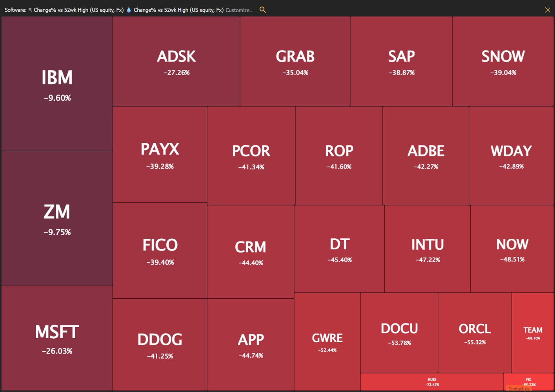
Task: Open size metric Change% vs 52wk High
Action: tap(78, 10)
